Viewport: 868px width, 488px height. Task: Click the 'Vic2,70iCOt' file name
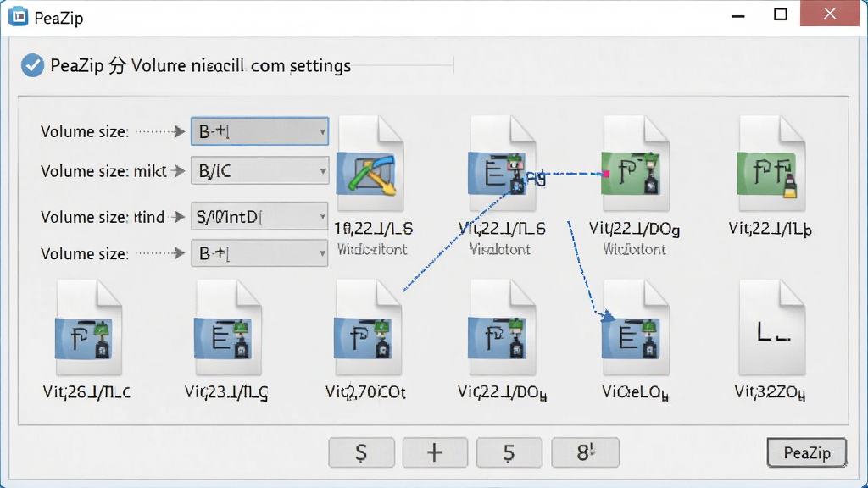[x=365, y=392]
